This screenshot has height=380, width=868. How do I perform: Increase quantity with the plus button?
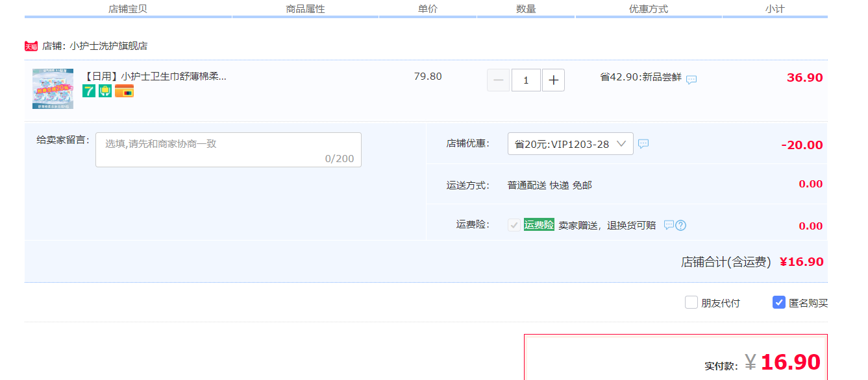553,80
